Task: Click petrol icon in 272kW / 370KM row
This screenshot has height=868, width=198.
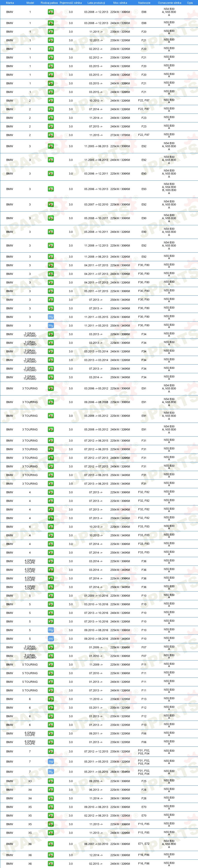Action: [51, 135]
